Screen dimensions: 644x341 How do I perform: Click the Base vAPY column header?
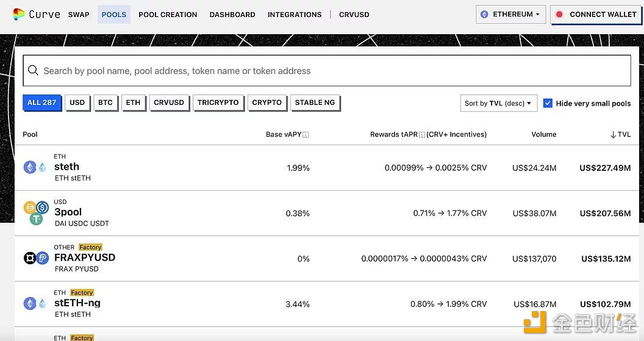287,134
